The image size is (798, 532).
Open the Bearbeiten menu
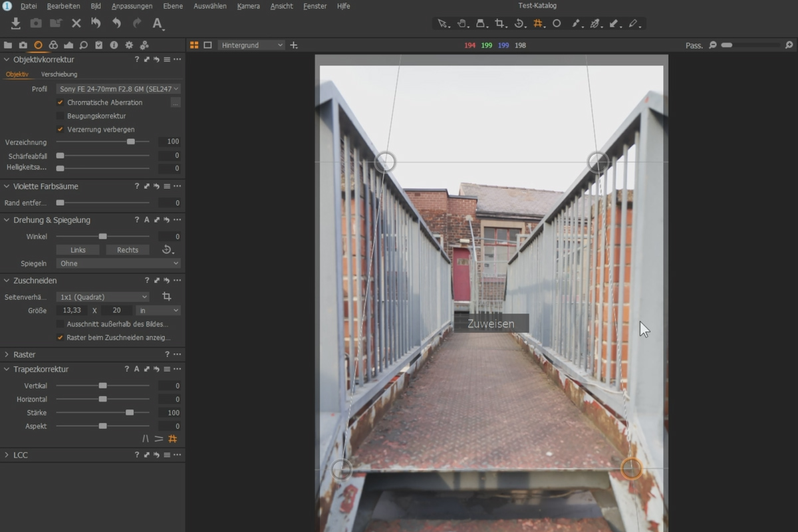tap(63, 6)
